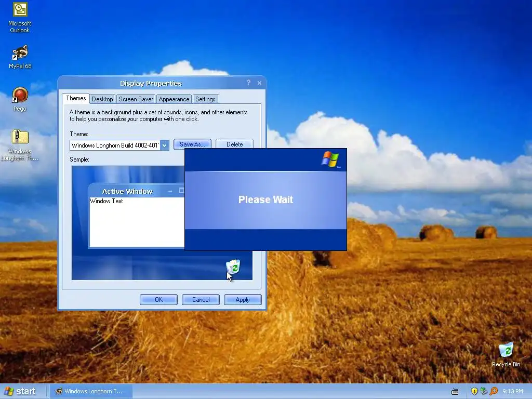Switch to the Windows Longhorn taskbar window
The image size is (532, 399).
coord(91,391)
